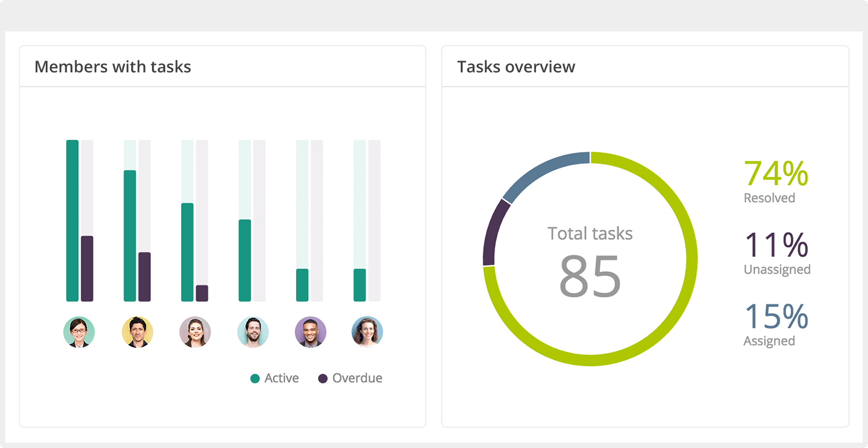This screenshot has height=448, width=868.
Task: Click second member's purple Overdue bar
Action: point(144,277)
